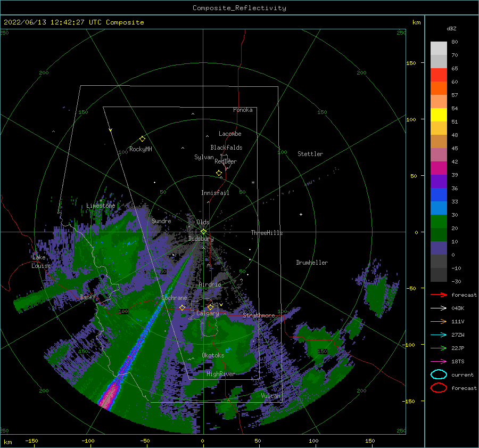Click the Ponoka city label

243,110
